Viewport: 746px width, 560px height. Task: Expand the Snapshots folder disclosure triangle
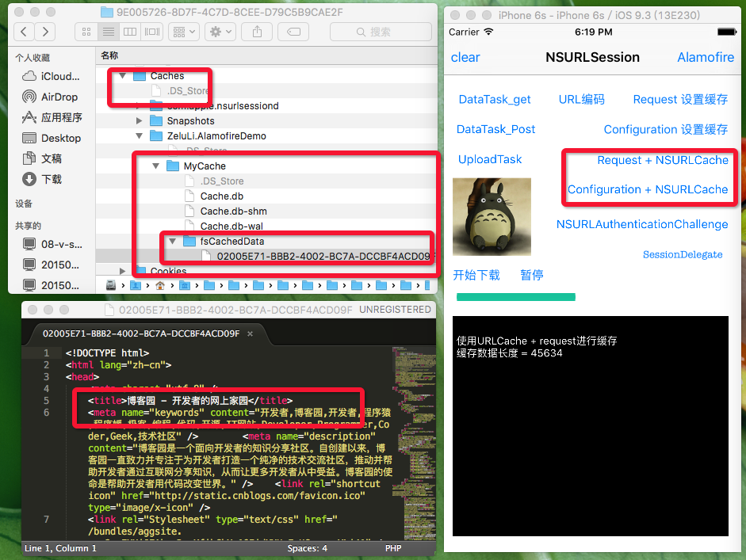point(140,121)
